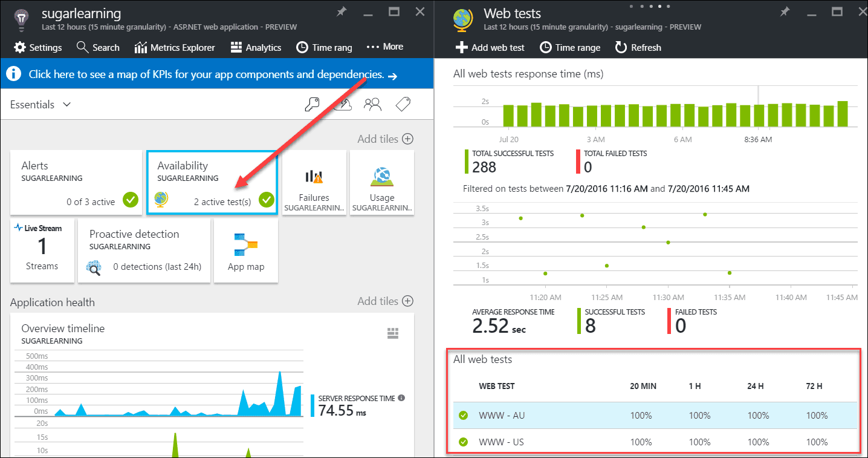
Task: Open the App map tile
Action: pyautogui.click(x=246, y=250)
